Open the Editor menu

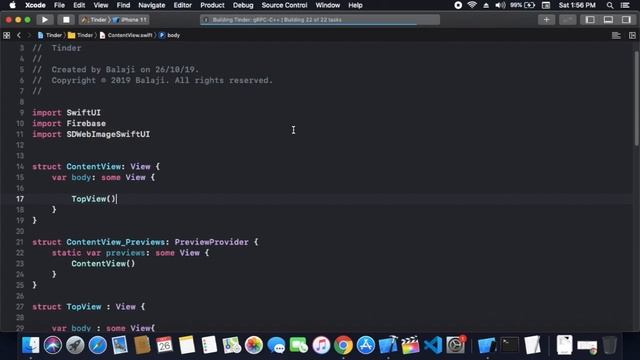[x=182, y=5]
